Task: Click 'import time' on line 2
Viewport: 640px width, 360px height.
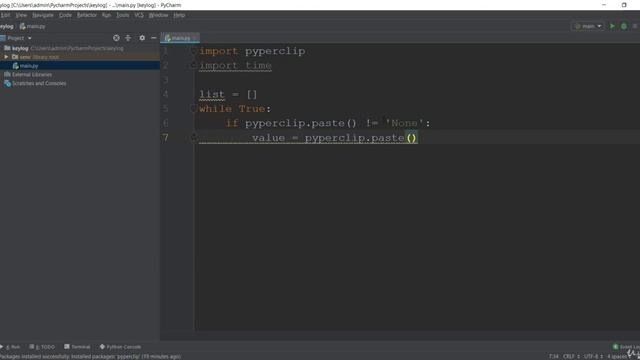Action: pyautogui.click(x=236, y=65)
